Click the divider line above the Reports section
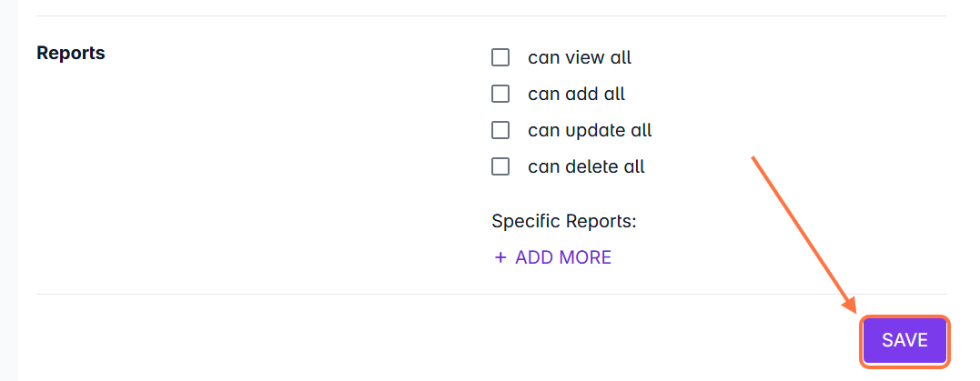Screen dimensions: 980x381 [x=491, y=15]
